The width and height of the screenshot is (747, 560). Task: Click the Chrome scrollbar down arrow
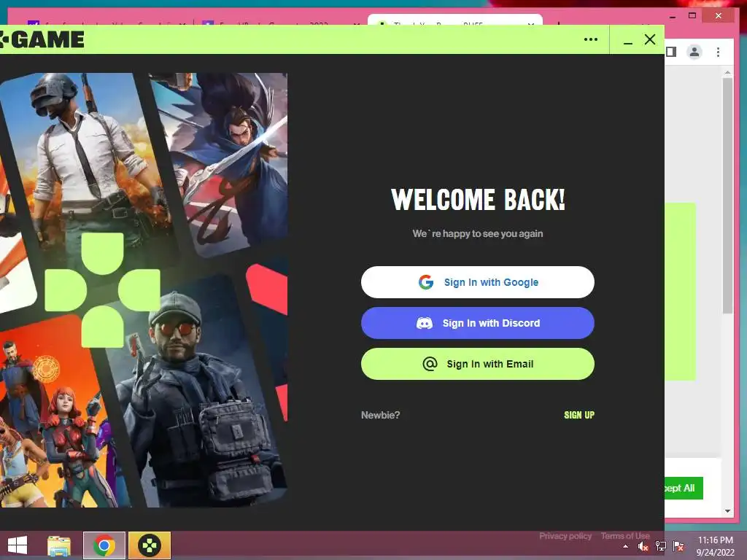click(x=727, y=511)
